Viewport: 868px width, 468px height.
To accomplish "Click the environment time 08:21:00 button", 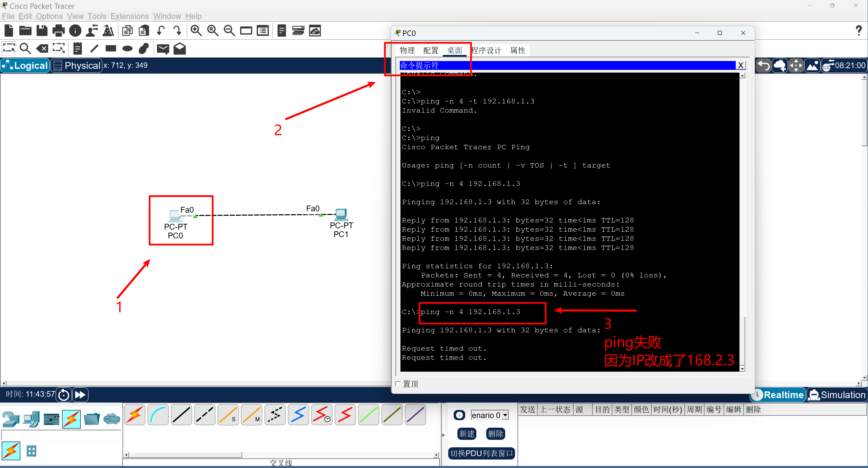I will point(844,65).
